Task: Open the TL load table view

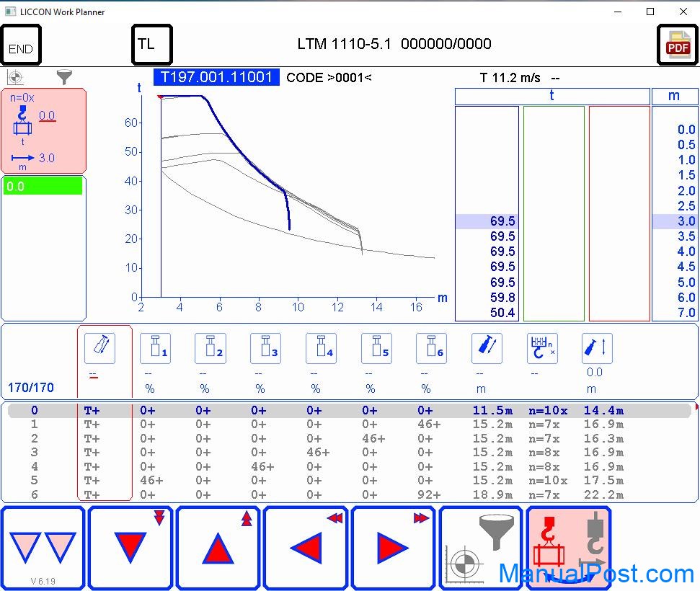Action: pyautogui.click(x=152, y=45)
